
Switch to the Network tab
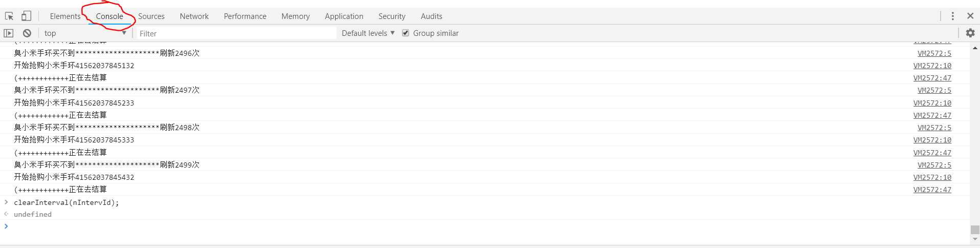click(194, 16)
